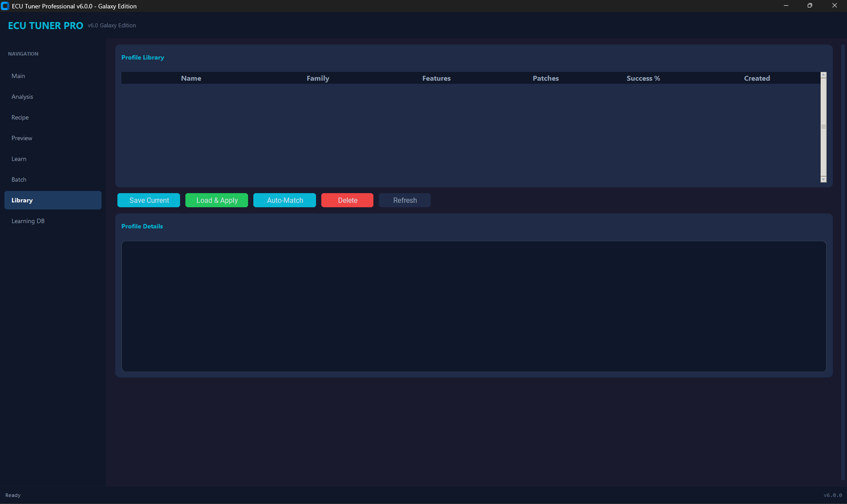Screen dimensions: 847x504
Task: Click the Created column header
Action: click(x=757, y=78)
